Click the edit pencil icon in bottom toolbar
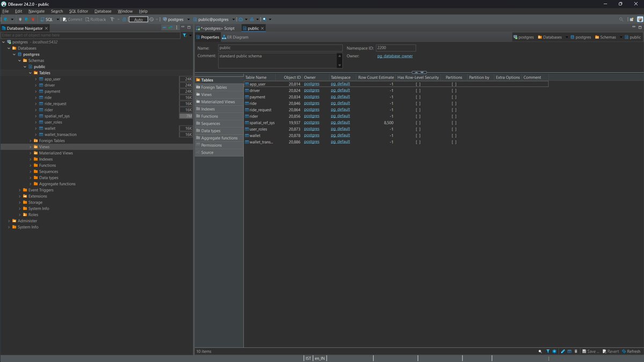 pyautogui.click(x=562, y=351)
